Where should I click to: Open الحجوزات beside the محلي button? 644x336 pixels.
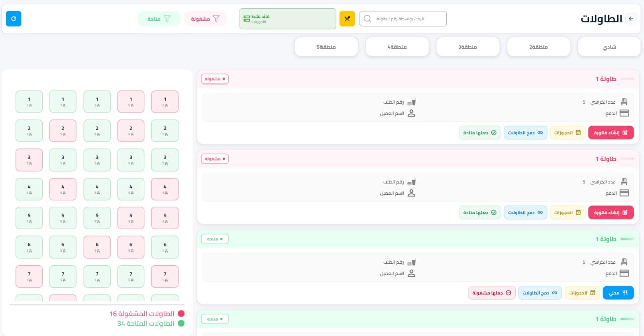coord(582,293)
